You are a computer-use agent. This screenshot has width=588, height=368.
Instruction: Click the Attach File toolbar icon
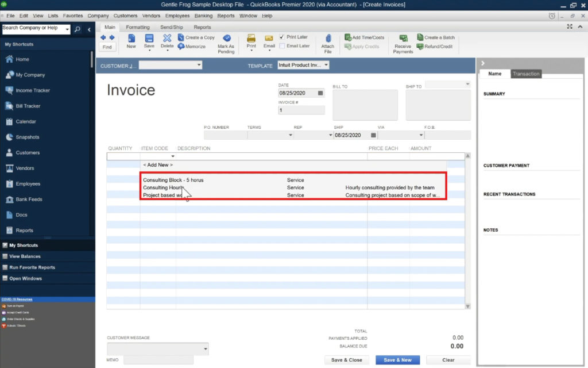[x=328, y=41]
